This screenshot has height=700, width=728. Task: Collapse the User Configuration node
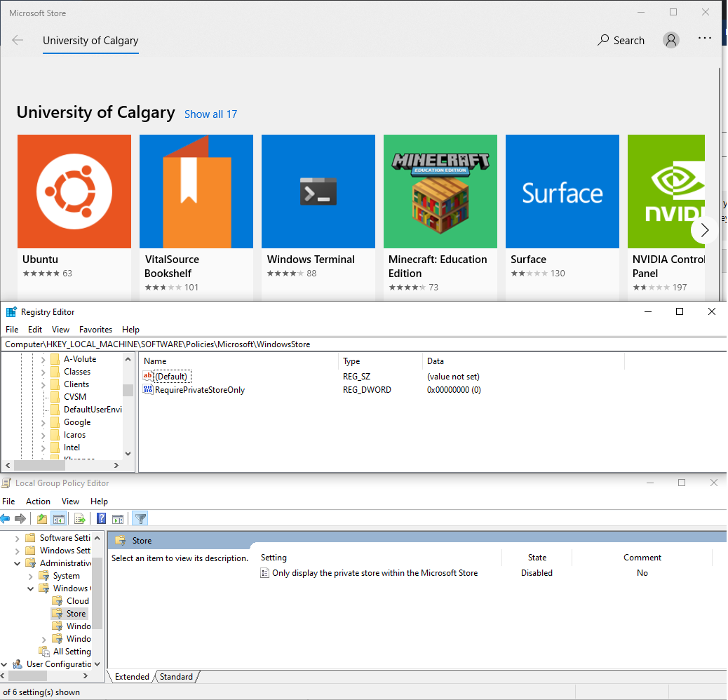pos(4,664)
